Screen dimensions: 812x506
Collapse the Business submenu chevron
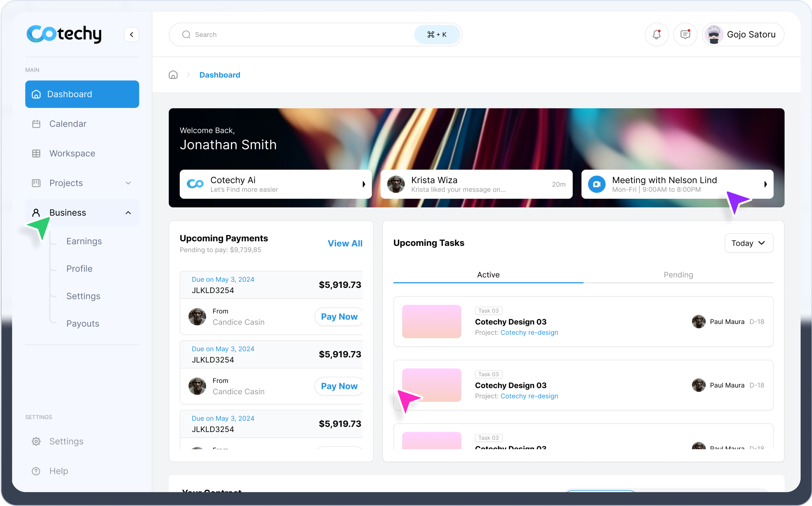point(128,213)
